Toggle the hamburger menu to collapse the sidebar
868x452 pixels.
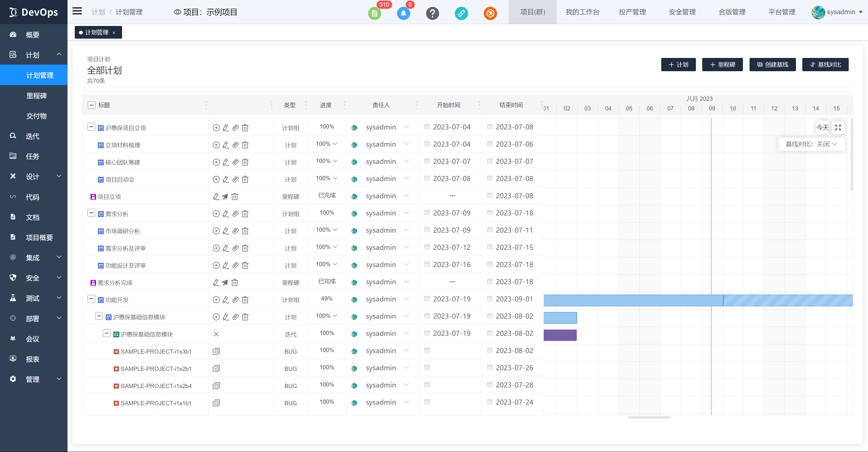[77, 11]
